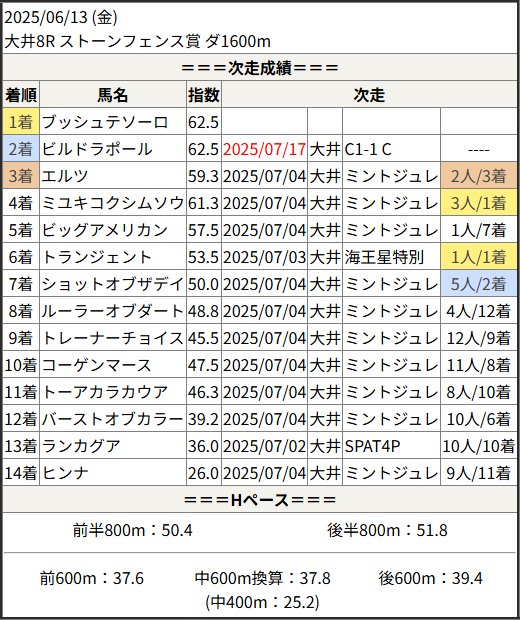Click the SPAT4P race cell
The width and height of the screenshot is (520, 620).
coord(391,446)
